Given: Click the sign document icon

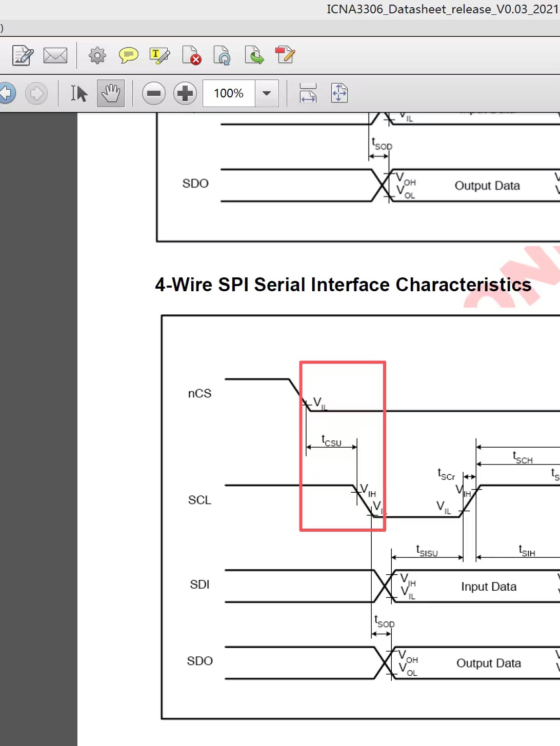Looking at the screenshot, I should 23,55.
